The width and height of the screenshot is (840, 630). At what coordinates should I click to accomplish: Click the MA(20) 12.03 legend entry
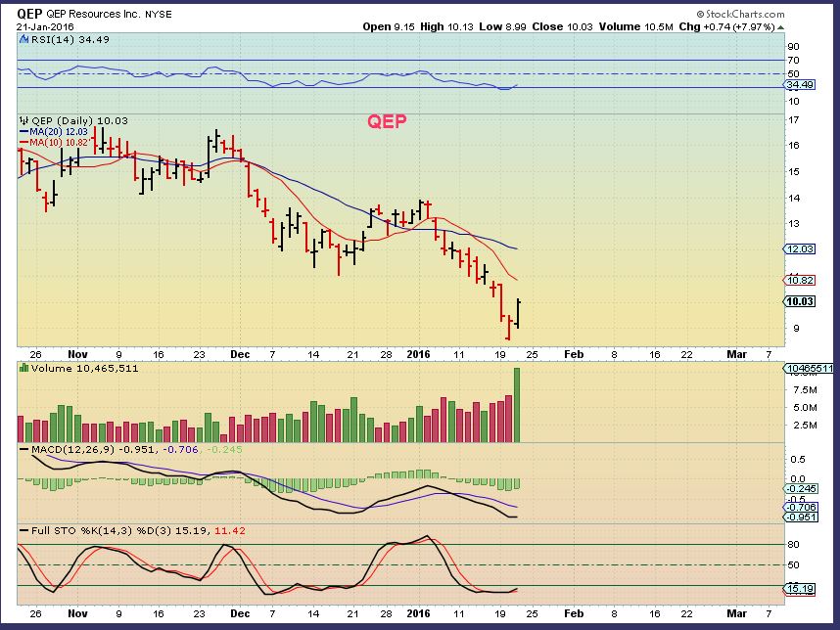[x=59, y=132]
